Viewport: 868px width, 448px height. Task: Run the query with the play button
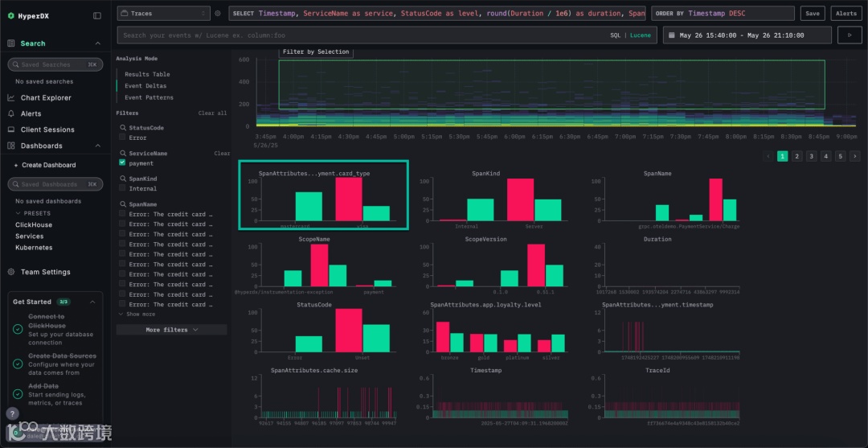pos(850,35)
